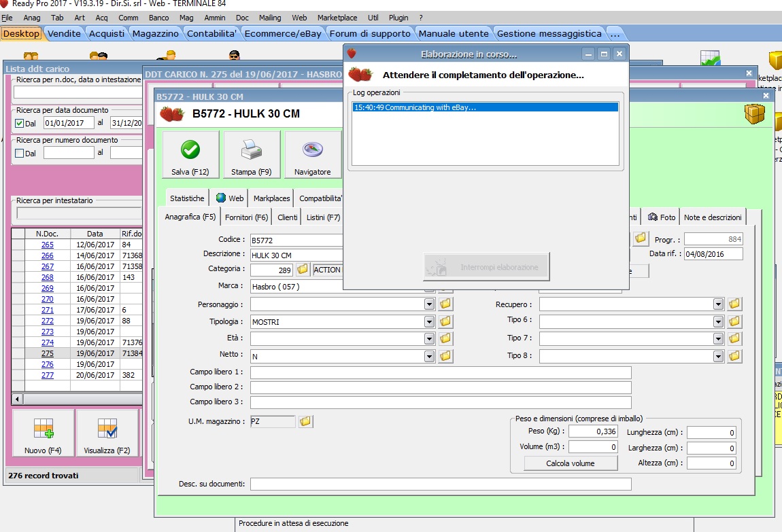Click the Peso (Kg) input field
Screen dimensions: 782x532
[x=593, y=431]
